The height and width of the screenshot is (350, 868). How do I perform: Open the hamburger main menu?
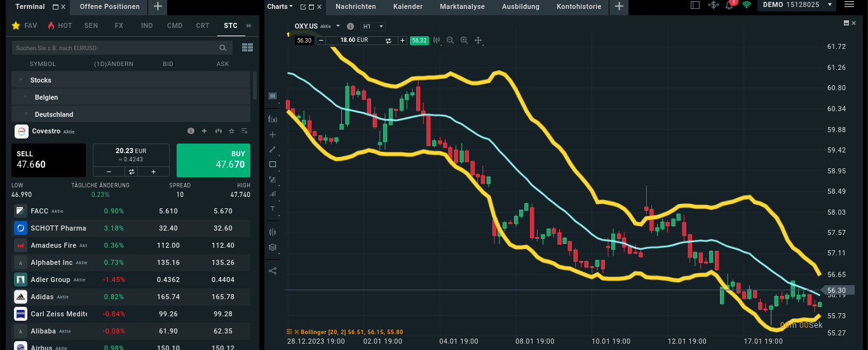point(849,5)
